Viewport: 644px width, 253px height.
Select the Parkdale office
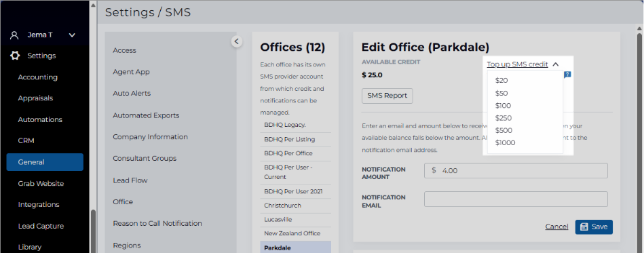296,248
